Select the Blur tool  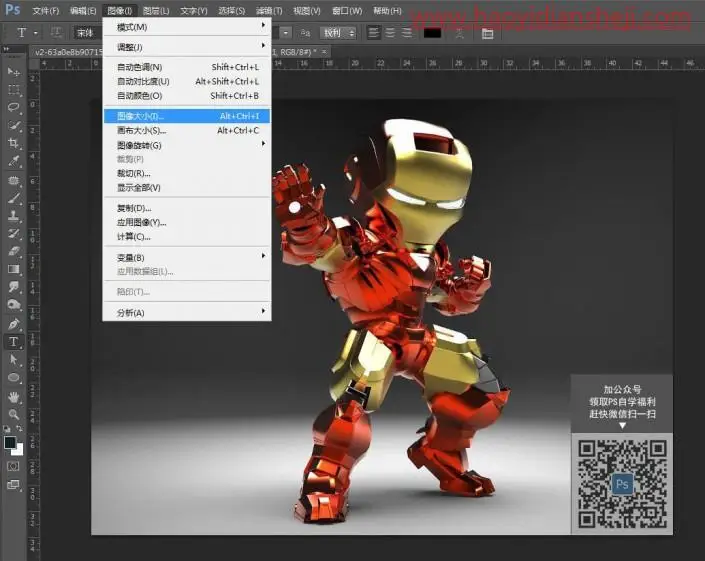pos(13,287)
